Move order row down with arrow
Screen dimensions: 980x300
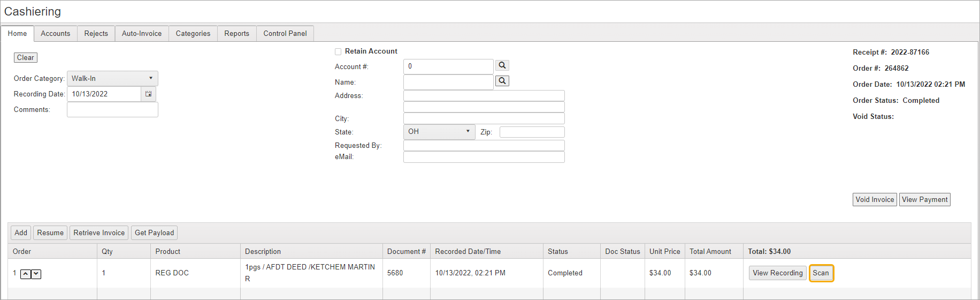pos(36,274)
